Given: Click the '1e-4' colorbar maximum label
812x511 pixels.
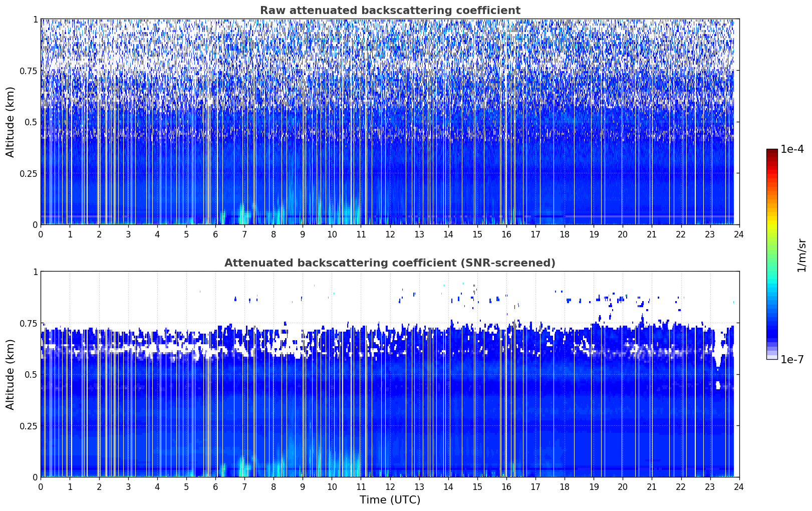Looking at the screenshot, I should pyautogui.click(x=792, y=149).
